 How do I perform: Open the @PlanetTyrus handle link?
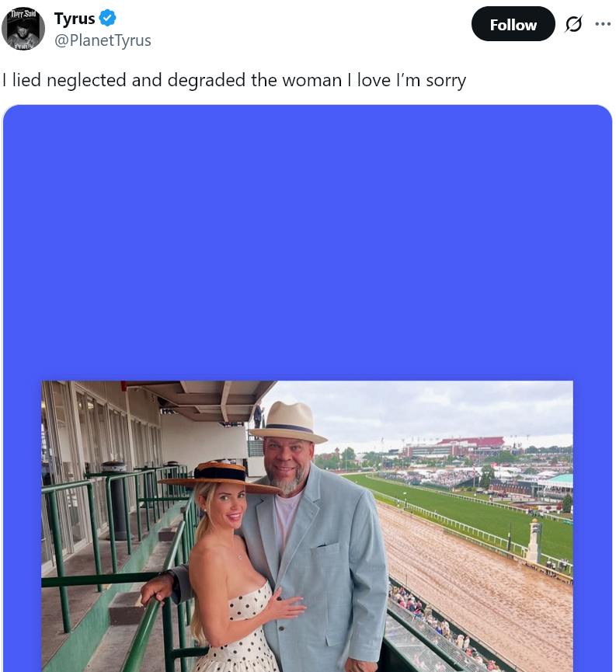pyautogui.click(x=103, y=40)
